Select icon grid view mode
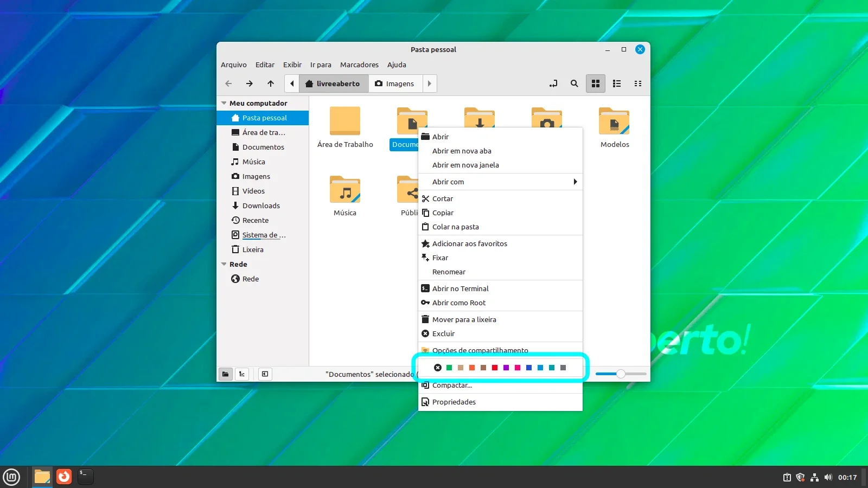868x488 pixels. click(x=596, y=84)
